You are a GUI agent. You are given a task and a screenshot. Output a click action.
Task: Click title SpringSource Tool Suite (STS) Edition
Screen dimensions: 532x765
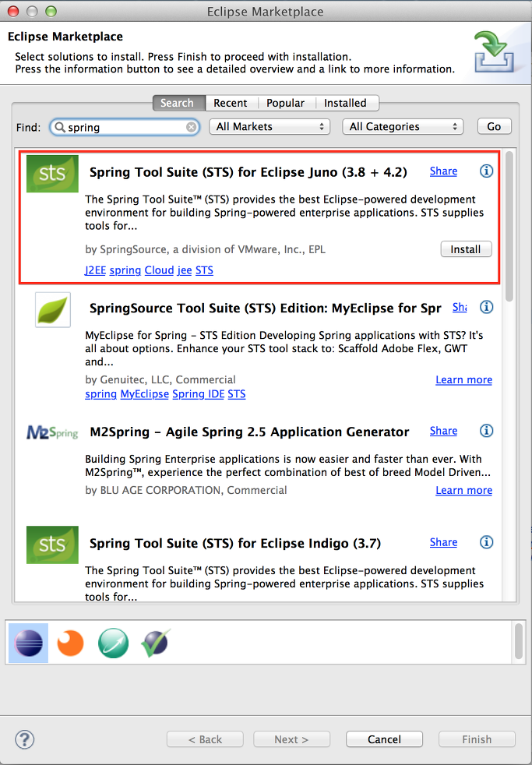click(266, 308)
